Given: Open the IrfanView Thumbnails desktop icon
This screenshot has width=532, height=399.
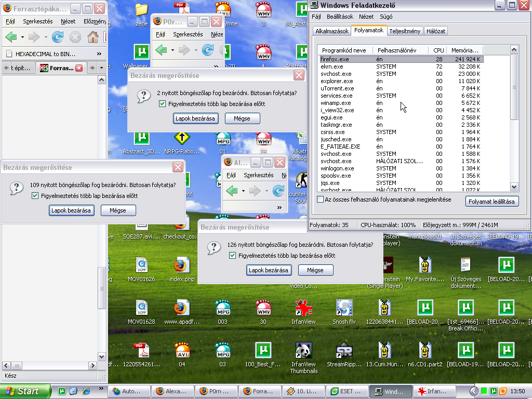Looking at the screenshot, I should (303, 358).
